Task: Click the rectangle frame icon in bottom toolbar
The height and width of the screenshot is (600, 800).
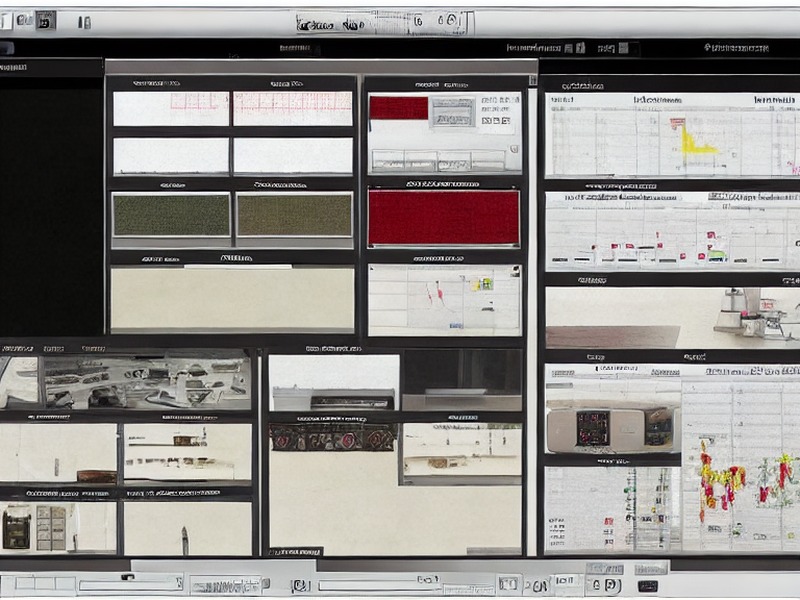Action: (508, 584)
